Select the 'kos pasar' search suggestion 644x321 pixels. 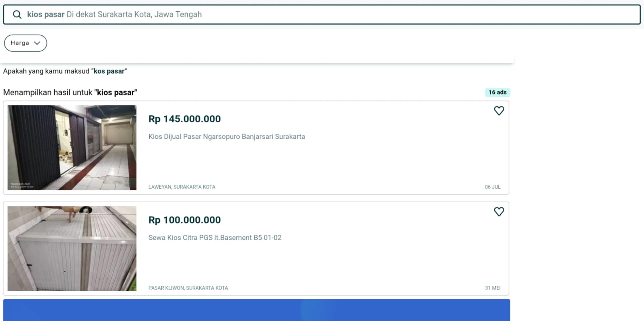[109, 71]
